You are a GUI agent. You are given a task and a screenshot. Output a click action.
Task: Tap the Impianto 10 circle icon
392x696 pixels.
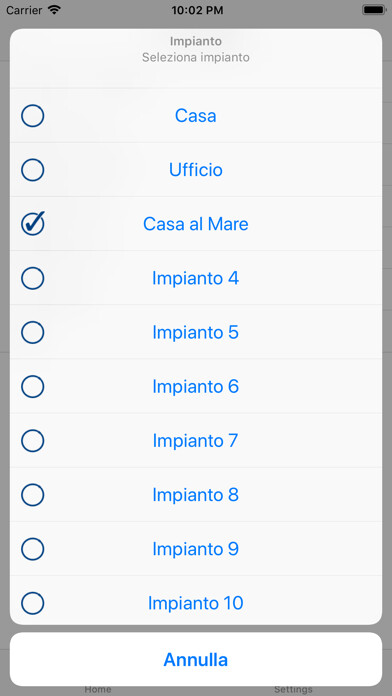(x=32, y=603)
